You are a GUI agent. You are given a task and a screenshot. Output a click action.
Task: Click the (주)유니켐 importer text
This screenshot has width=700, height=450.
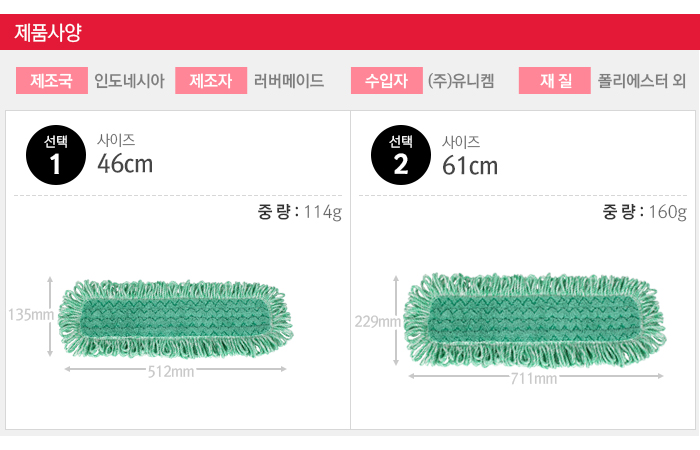click(x=461, y=81)
